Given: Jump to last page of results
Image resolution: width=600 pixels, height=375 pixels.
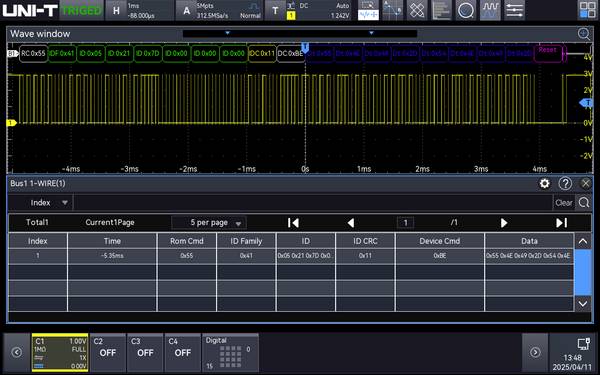Looking at the screenshot, I should pos(561,223).
